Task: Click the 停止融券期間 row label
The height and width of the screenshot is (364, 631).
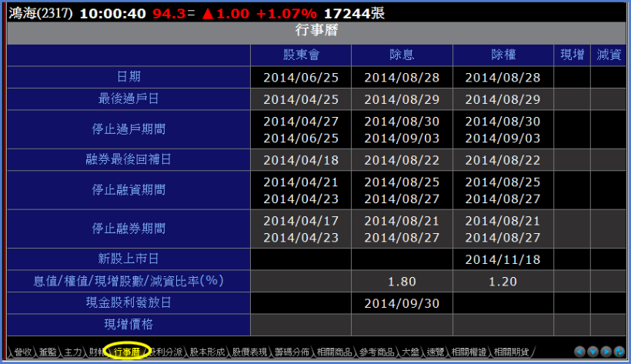Action: (129, 229)
